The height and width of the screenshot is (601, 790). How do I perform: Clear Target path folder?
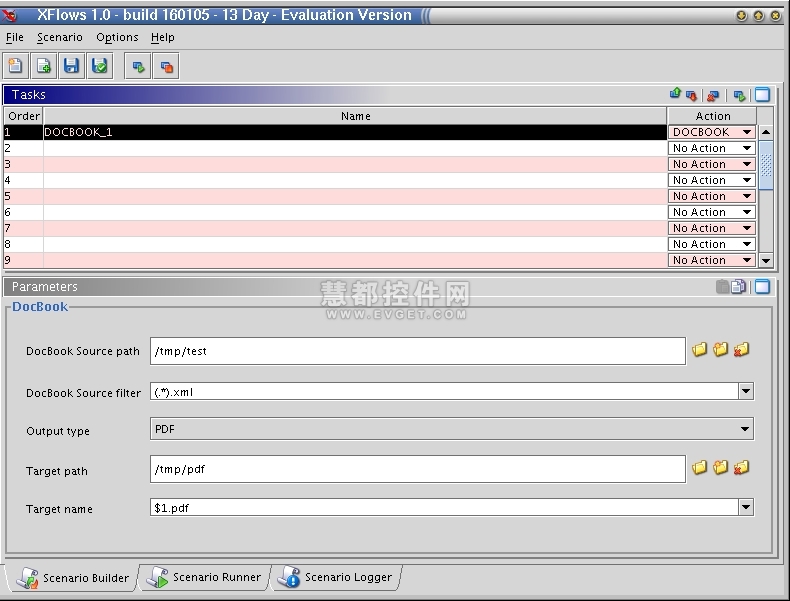(741, 468)
